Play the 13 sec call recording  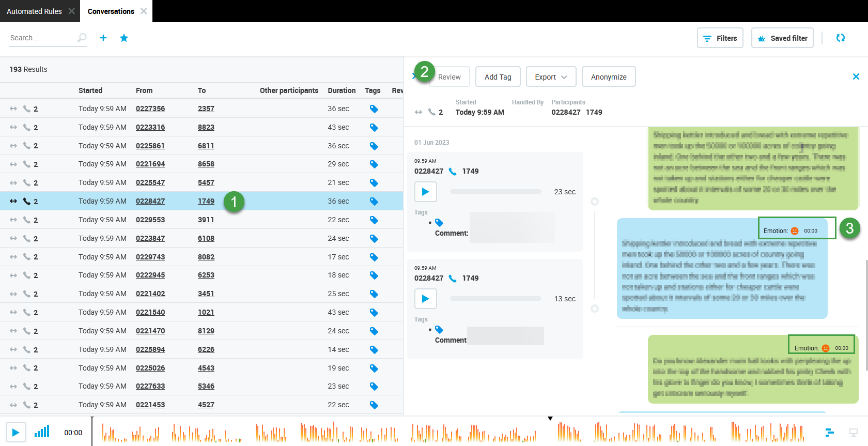425,299
